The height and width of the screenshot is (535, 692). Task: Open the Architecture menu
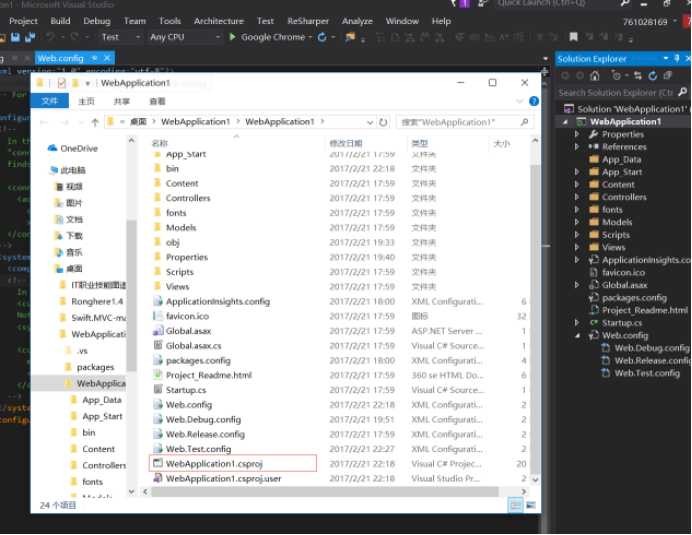[218, 21]
